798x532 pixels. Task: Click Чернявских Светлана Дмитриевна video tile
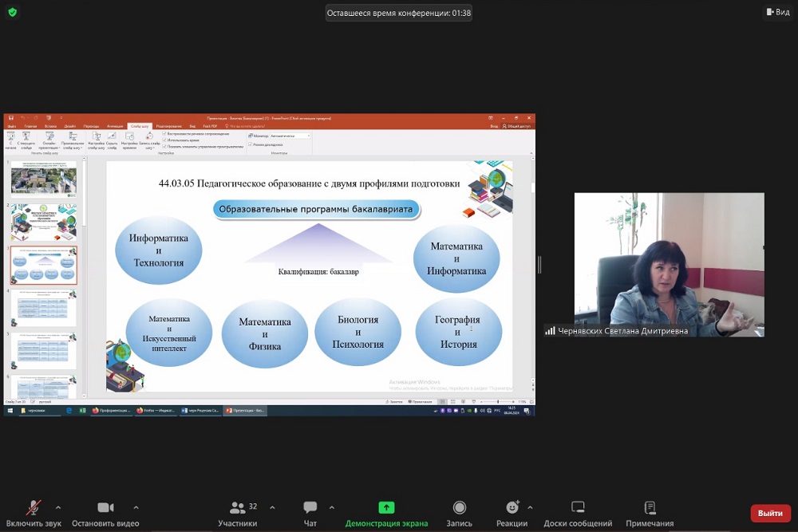click(670, 265)
